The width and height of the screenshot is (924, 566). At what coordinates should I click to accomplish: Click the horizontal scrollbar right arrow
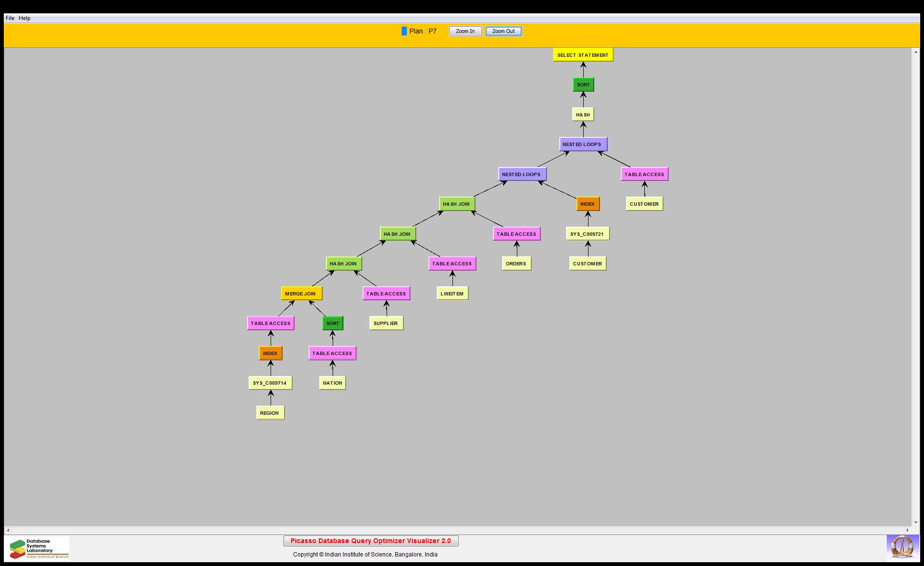click(907, 530)
